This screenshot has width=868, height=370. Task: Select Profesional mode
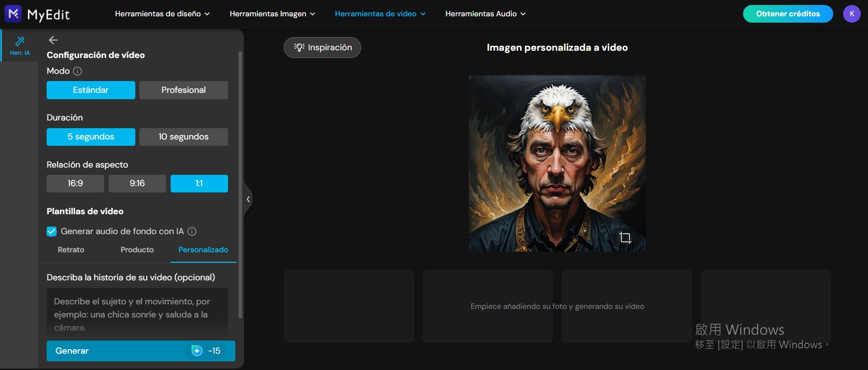coord(184,90)
